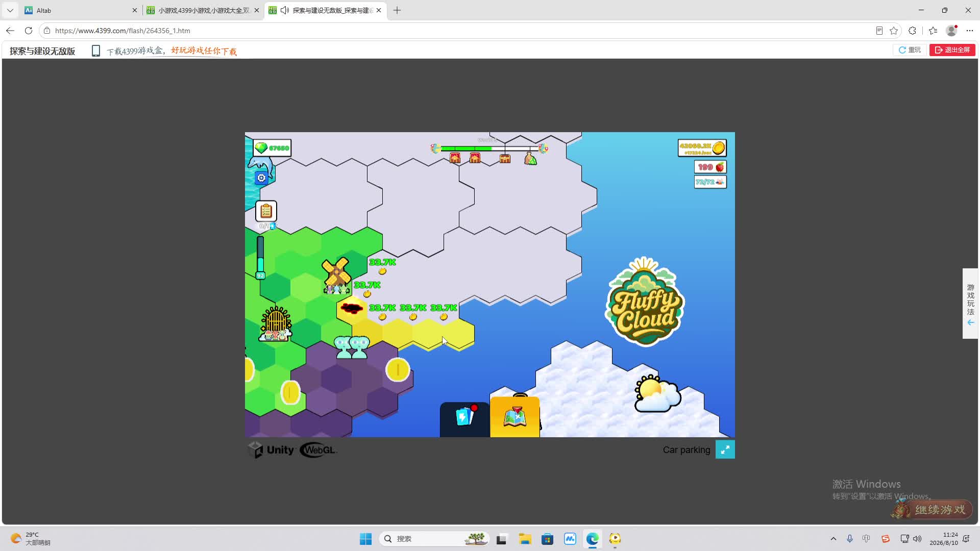Open a new browser tab
Viewport: 980px width, 551px height.
(397, 10)
